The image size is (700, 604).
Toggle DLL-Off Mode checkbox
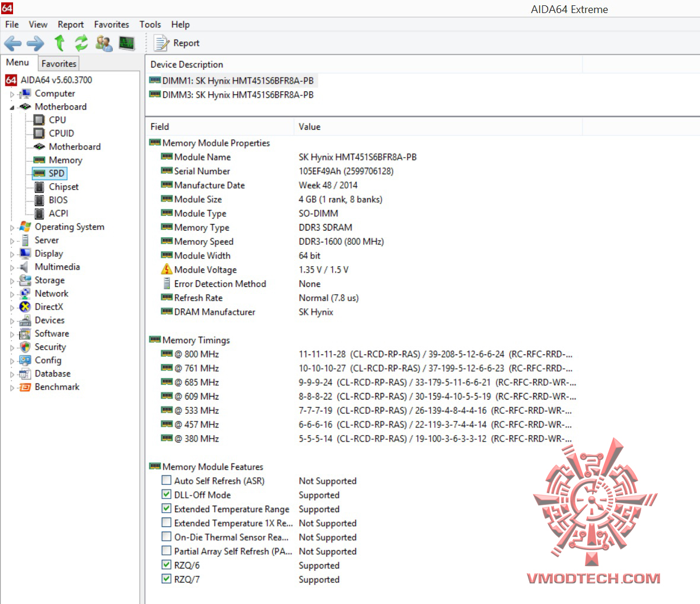(166, 494)
